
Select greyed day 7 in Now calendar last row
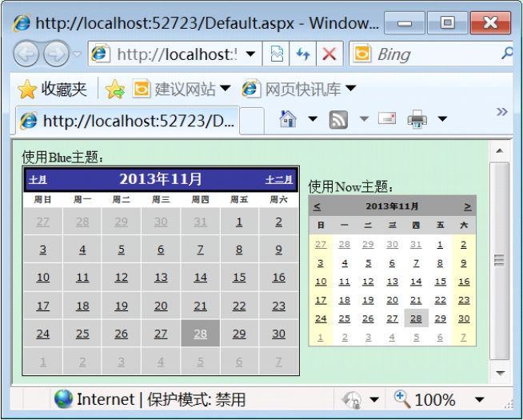pyautogui.click(x=464, y=338)
